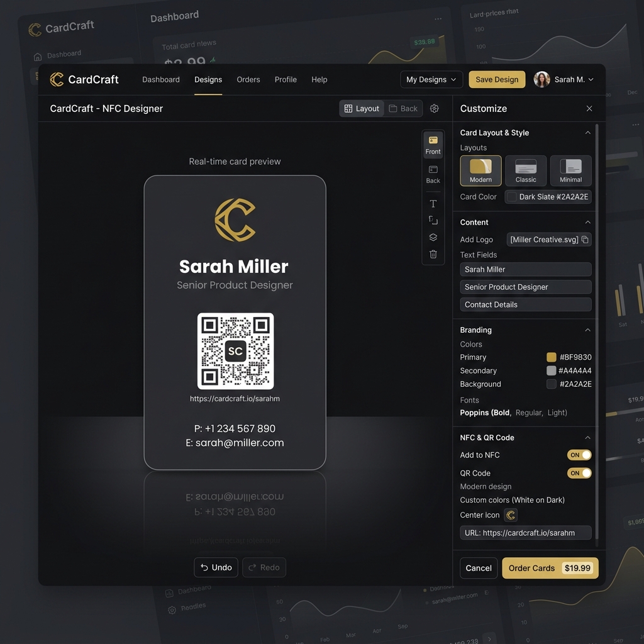
Task: Close the Customize panel
Action: pyautogui.click(x=589, y=108)
